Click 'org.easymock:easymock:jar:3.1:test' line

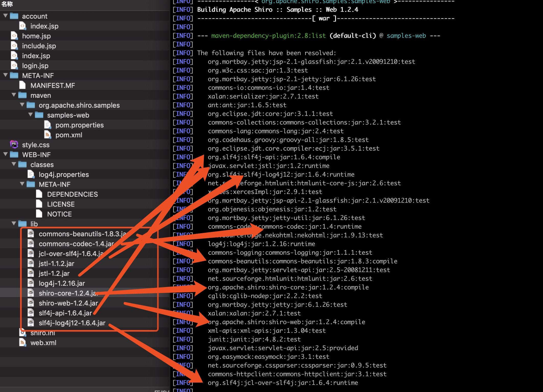click(268, 357)
